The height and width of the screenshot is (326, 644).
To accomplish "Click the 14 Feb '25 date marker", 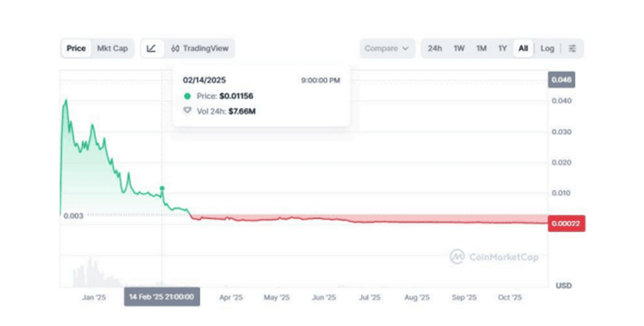I will tap(162, 297).
